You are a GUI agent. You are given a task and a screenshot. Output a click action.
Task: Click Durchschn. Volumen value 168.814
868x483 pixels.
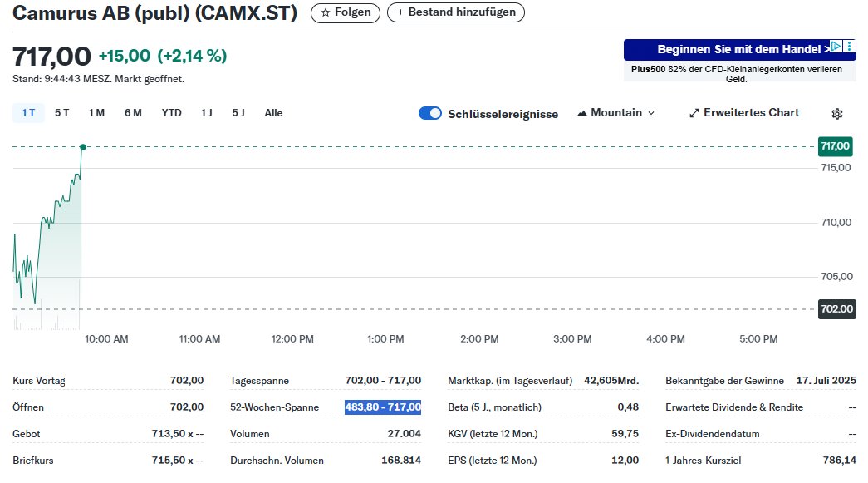coord(401,461)
